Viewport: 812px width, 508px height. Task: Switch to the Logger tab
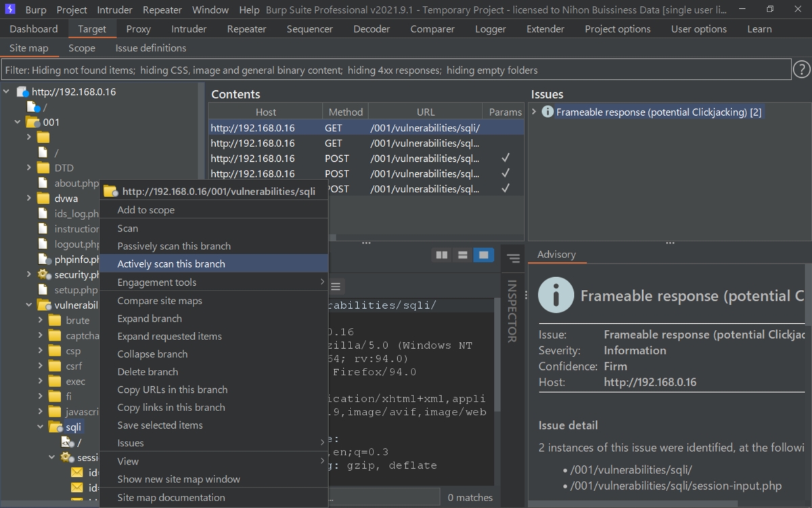(491, 29)
